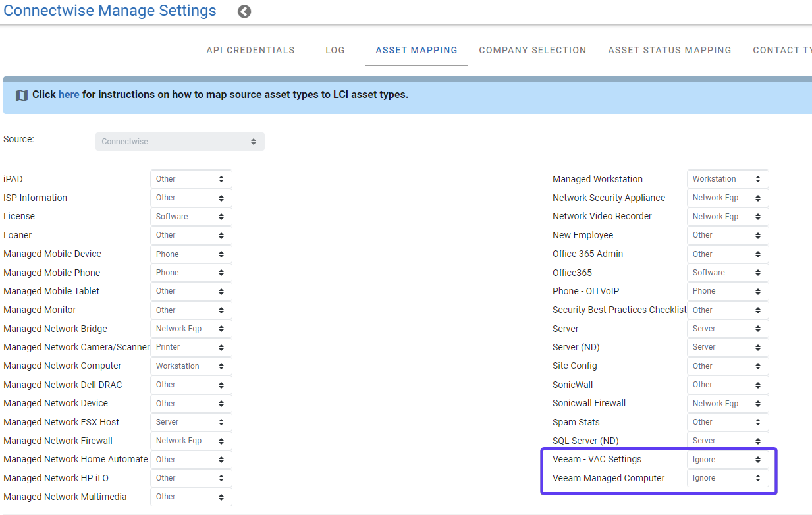Click the 'Network Video Recorder' row label
The height and width of the screenshot is (515, 812).
602,217
